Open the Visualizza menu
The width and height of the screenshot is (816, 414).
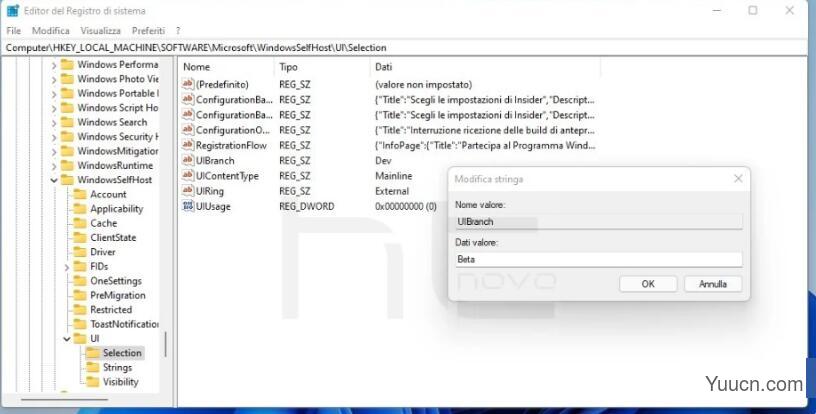click(x=100, y=31)
